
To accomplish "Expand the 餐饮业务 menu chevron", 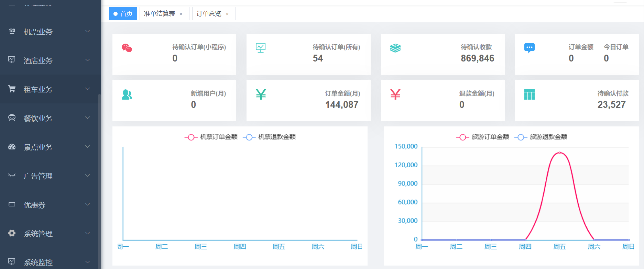I will click(88, 117).
